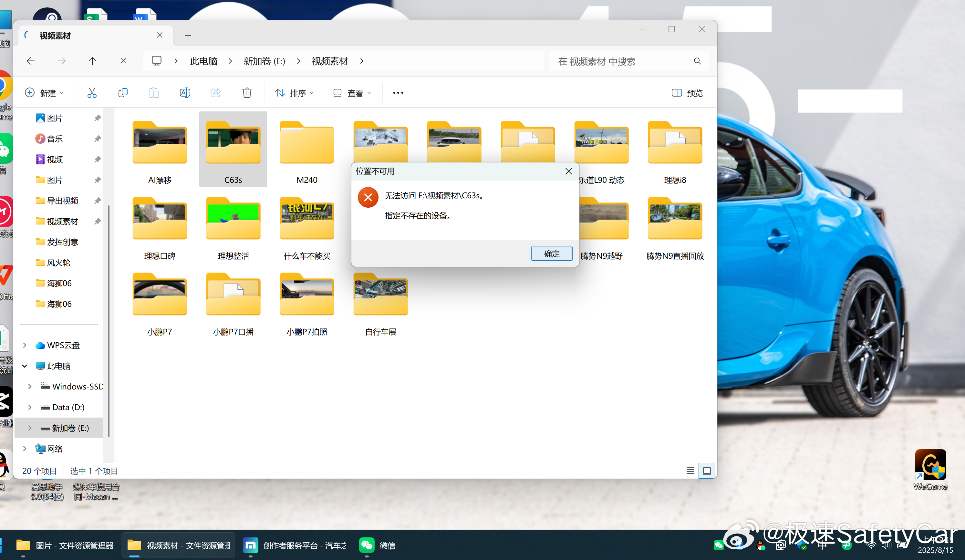
Task: Open the three-dot more options menu
Action: pyautogui.click(x=398, y=93)
